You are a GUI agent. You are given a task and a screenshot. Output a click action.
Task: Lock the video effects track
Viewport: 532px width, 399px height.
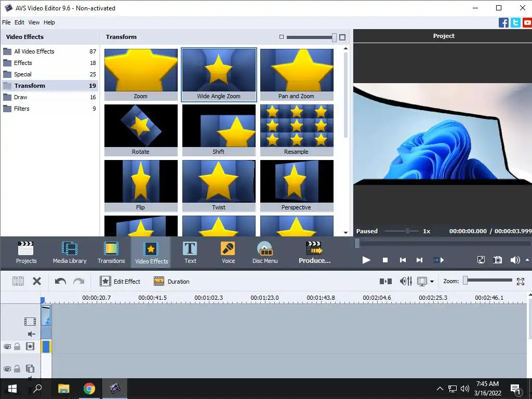[x=17, y=346]
